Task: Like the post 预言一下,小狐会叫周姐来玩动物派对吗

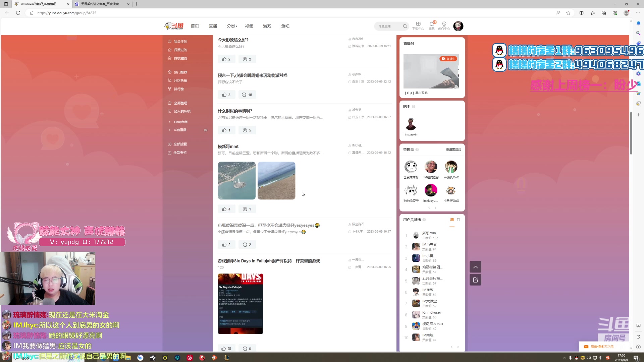Action: pos(226,95)
